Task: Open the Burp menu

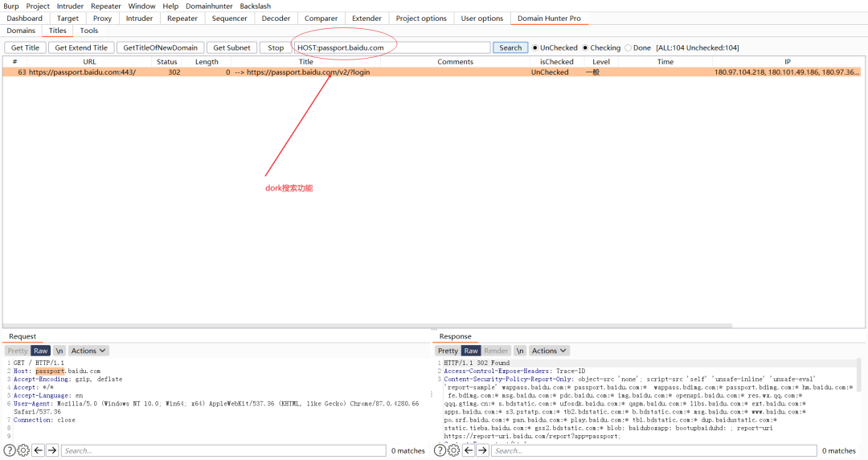Action: (x=11, y=6)
